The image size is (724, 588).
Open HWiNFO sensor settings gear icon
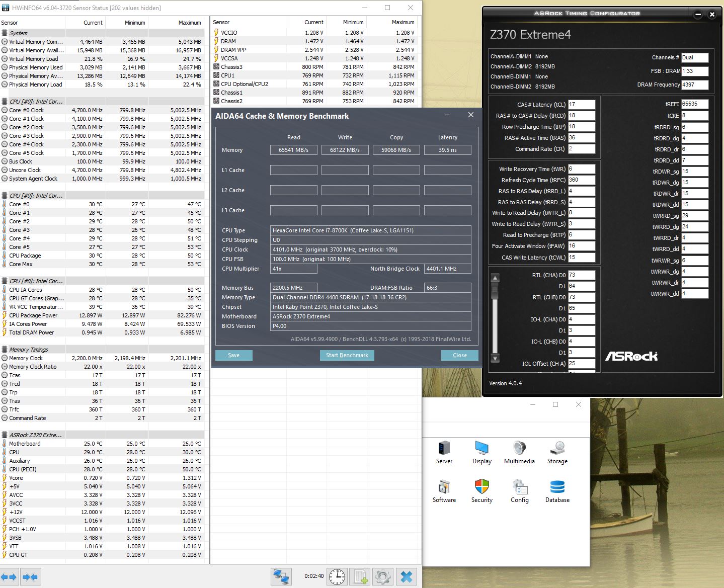(x=383, y=576)
